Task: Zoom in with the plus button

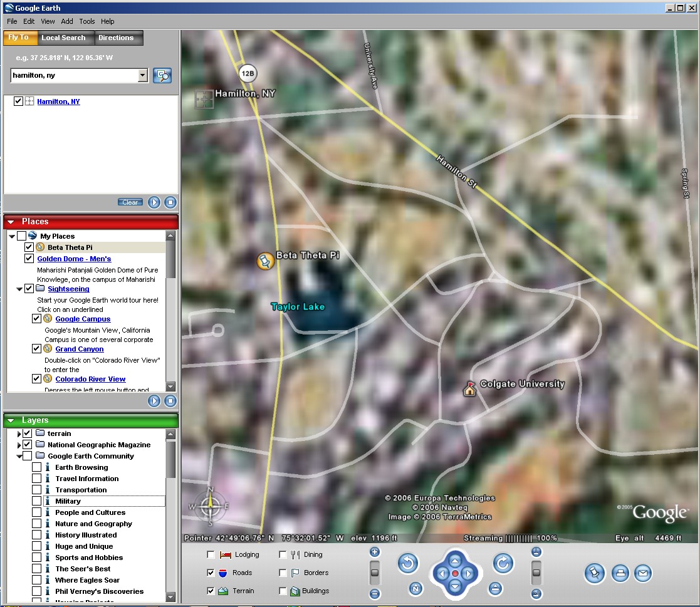Action: pos(375,552)
